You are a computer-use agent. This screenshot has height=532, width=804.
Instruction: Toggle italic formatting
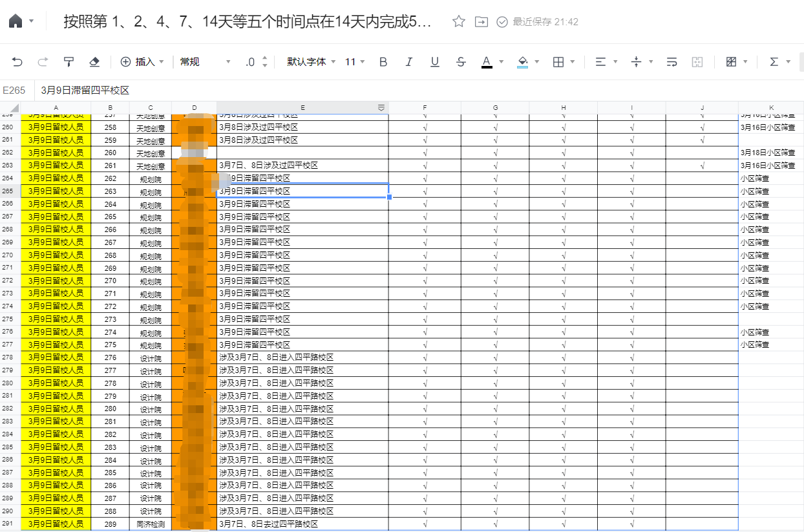408,62
